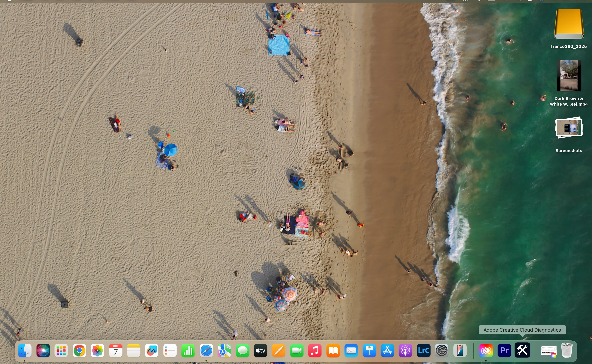This screenshot has width=592, height=364.
Task: Open the Numbers spreadsheet app
Action: [x=188, y=350]
